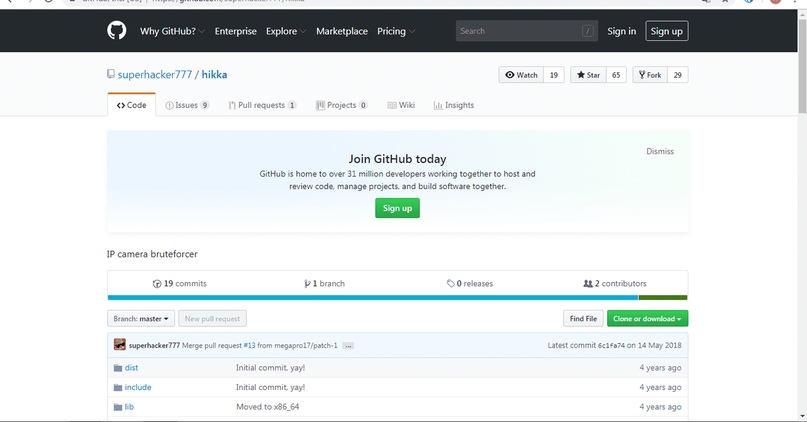
Task: Open the lib folder
Action: coord(129,407)
